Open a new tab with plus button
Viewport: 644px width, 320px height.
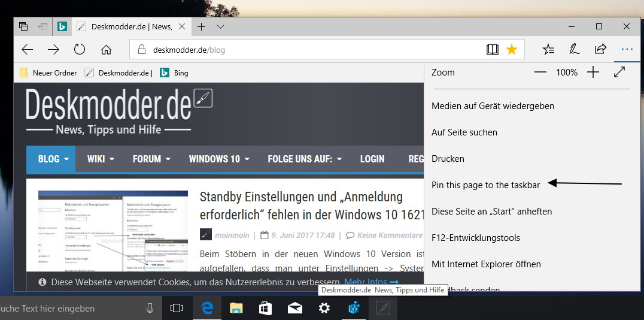click(x=201, y=27)
